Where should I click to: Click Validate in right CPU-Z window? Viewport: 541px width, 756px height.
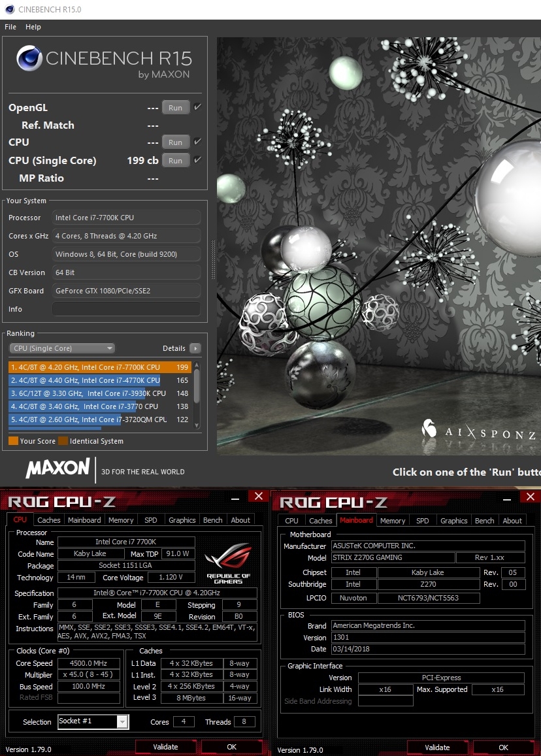tap(437, 748)
